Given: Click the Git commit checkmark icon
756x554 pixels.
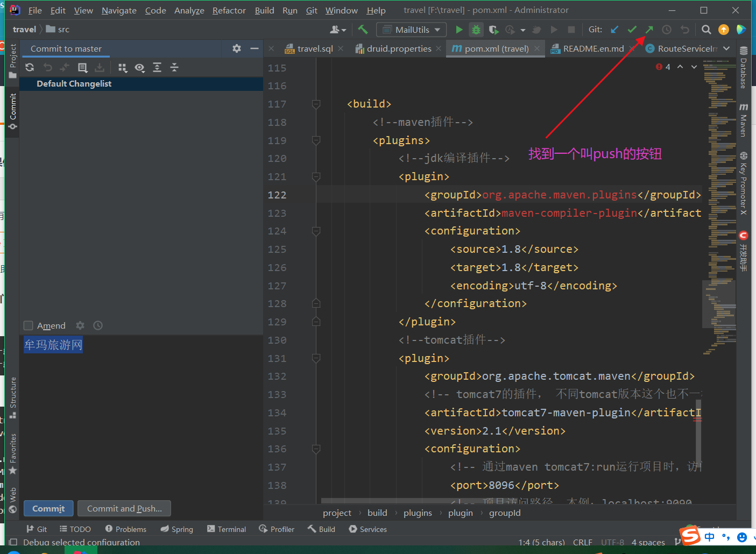Looking at the screenshot, I should click(632, 30).
